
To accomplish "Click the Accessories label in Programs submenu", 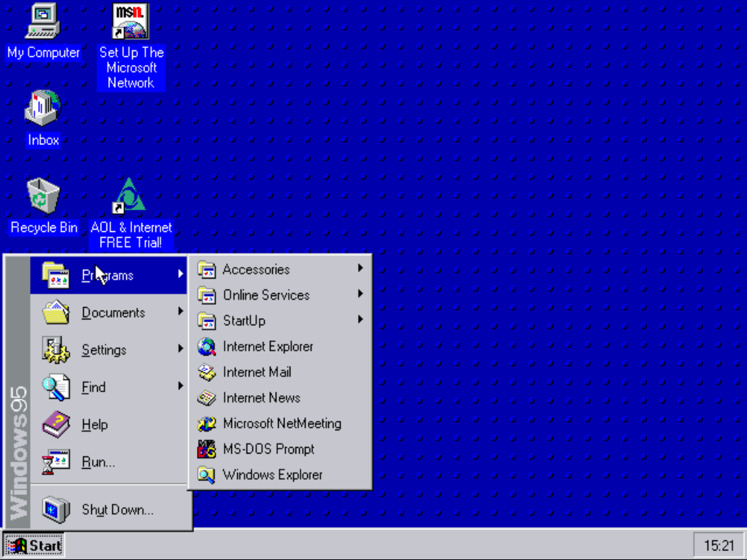I will pyautogui.click(x=256, y=270).
